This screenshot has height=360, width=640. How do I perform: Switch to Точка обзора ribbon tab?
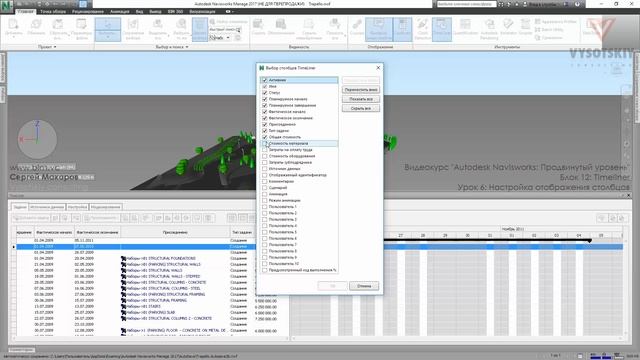(x=53, y=11)
